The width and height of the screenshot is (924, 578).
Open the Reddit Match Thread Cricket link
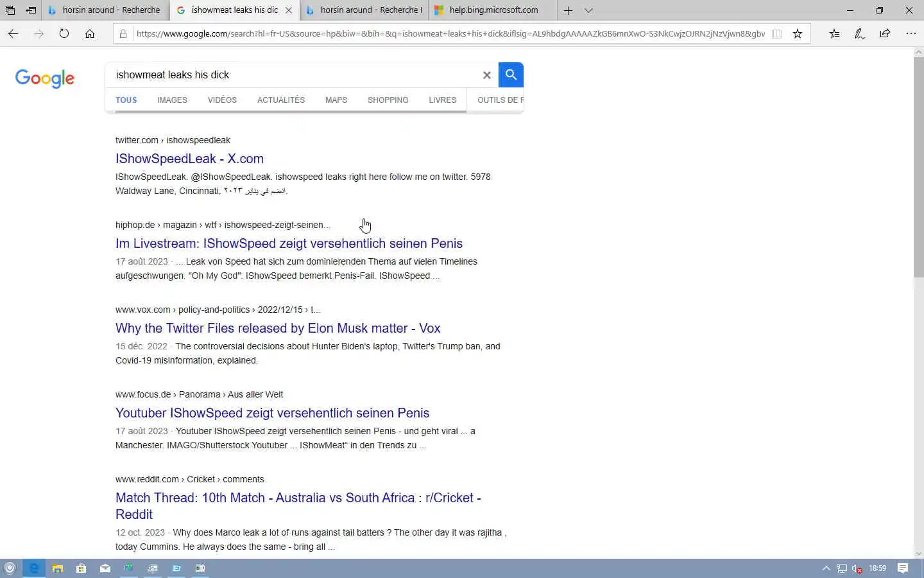tap(298, 506)
